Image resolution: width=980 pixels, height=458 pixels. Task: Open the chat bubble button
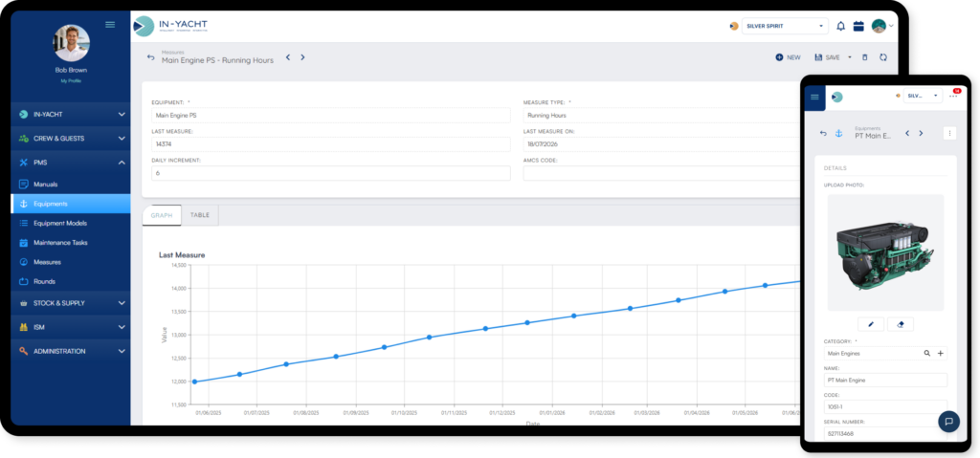point(948,421)
